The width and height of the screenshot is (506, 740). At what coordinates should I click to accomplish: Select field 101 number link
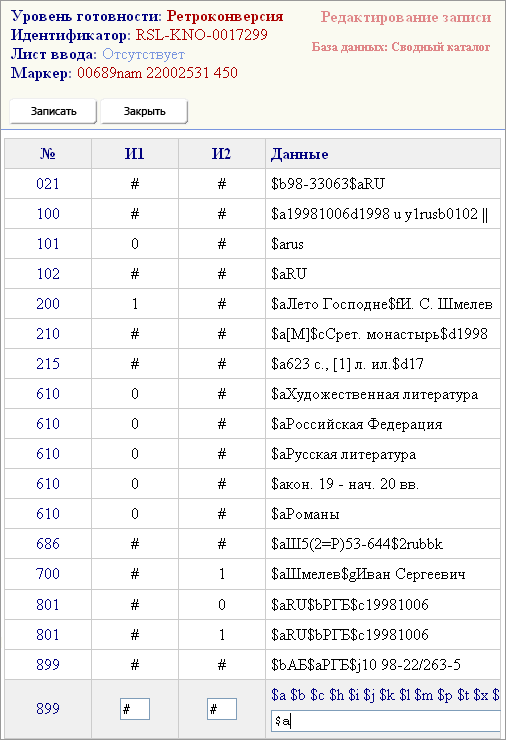pyautogui.click(x=48, y=244)
